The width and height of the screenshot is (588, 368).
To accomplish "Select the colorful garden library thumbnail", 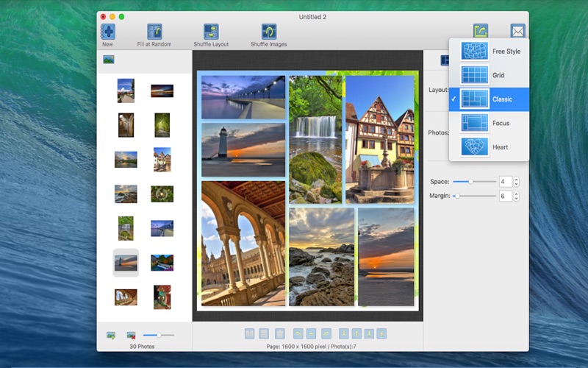I will coord(162,263).
